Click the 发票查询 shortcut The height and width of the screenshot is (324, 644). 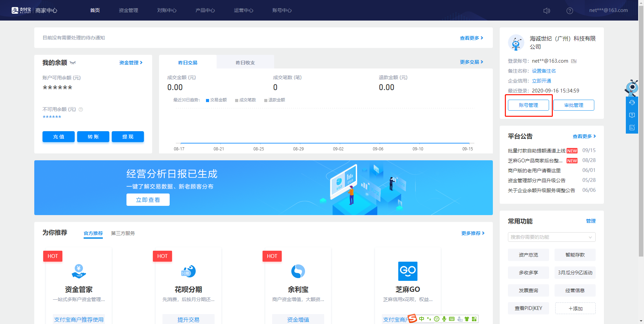tap(528, 290)
